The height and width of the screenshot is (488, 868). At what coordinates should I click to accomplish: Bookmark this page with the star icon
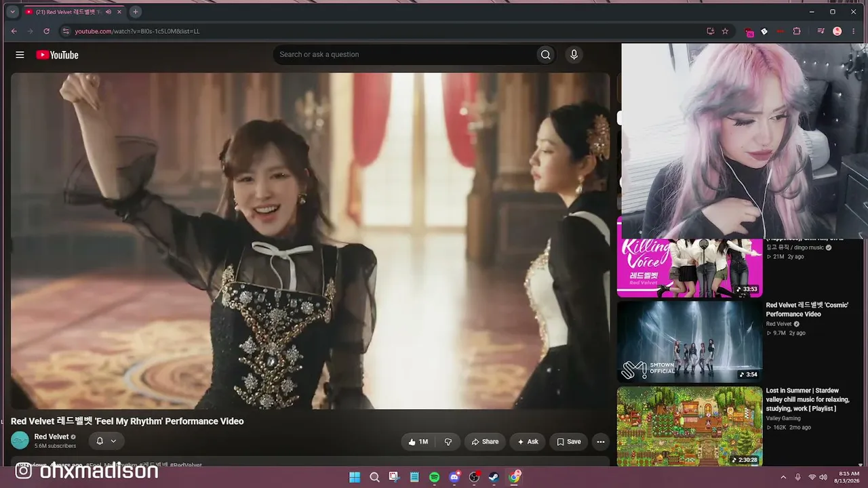coord(725,31)
